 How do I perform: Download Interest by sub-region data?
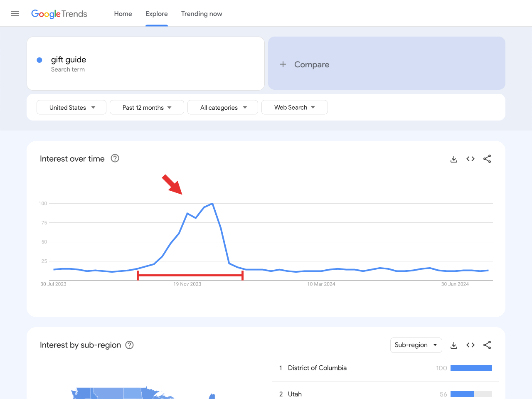point(454,345)
